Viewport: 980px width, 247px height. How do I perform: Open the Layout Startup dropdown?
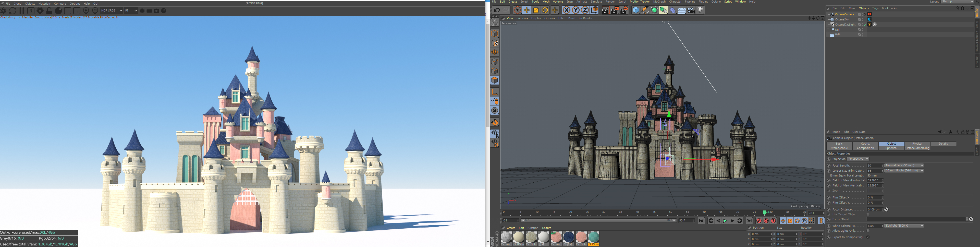(x=958, y=2)
